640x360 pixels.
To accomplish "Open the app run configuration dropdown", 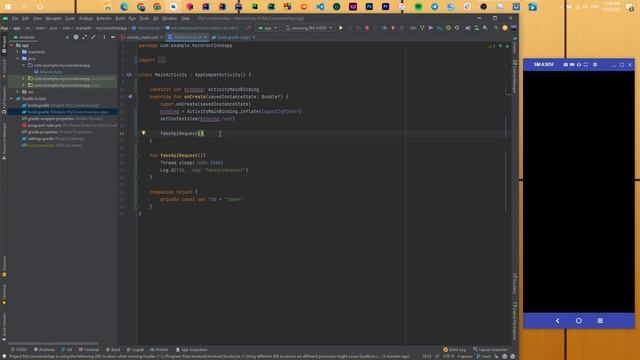I will click(268, 28).
